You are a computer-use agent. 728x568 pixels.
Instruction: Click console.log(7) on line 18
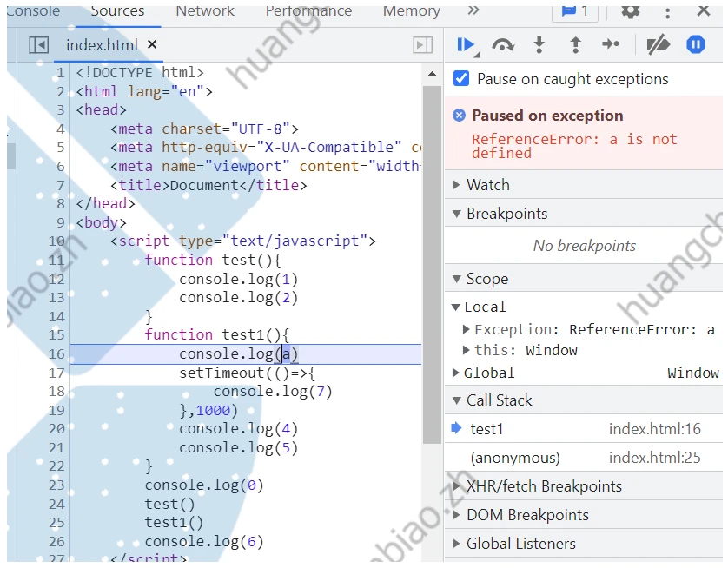(273, 392)
